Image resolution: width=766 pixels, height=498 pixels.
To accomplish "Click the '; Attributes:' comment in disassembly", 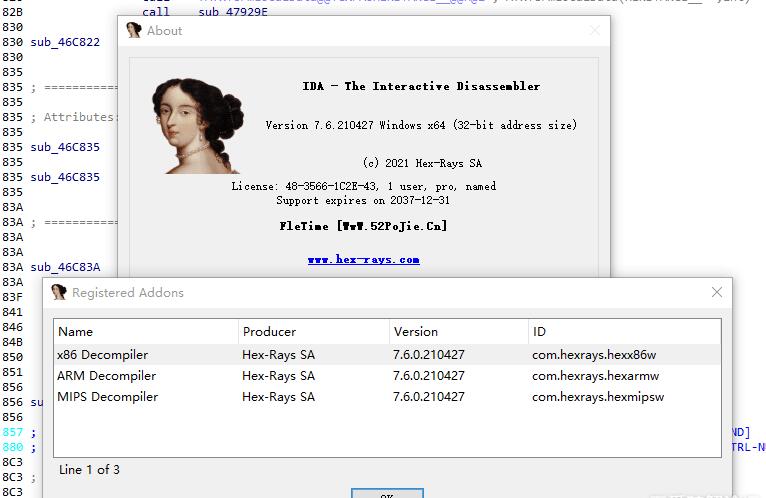I will pos(73,117).
